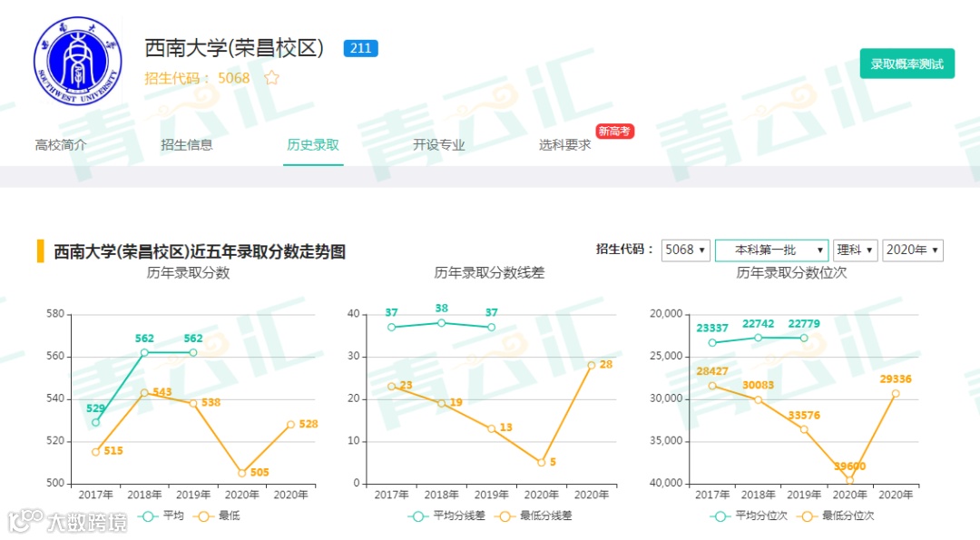
Task: Click the 38 average line-difference point
Action: click(x=441, y=323)
